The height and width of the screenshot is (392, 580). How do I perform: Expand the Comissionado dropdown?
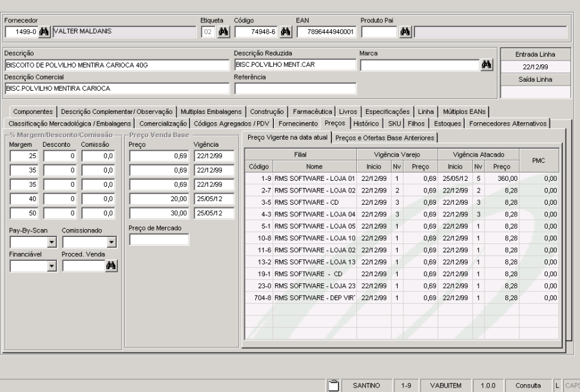111,243
